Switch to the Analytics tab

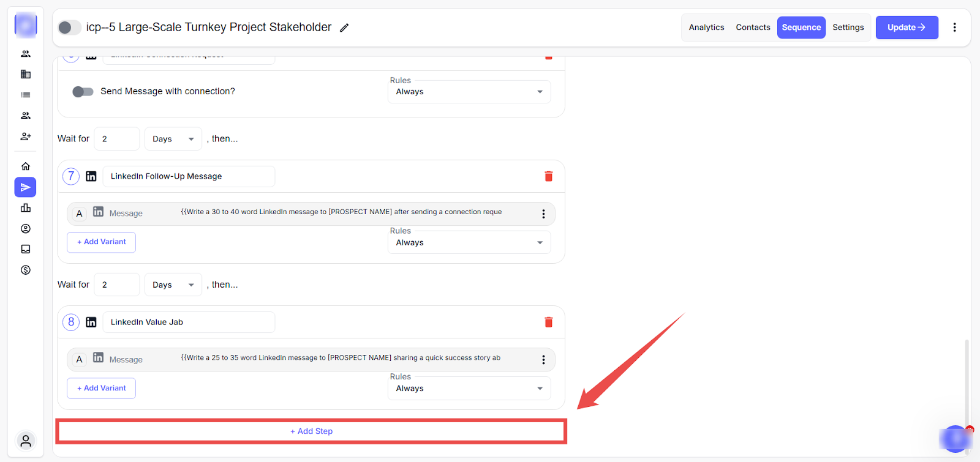coord(706,28)
